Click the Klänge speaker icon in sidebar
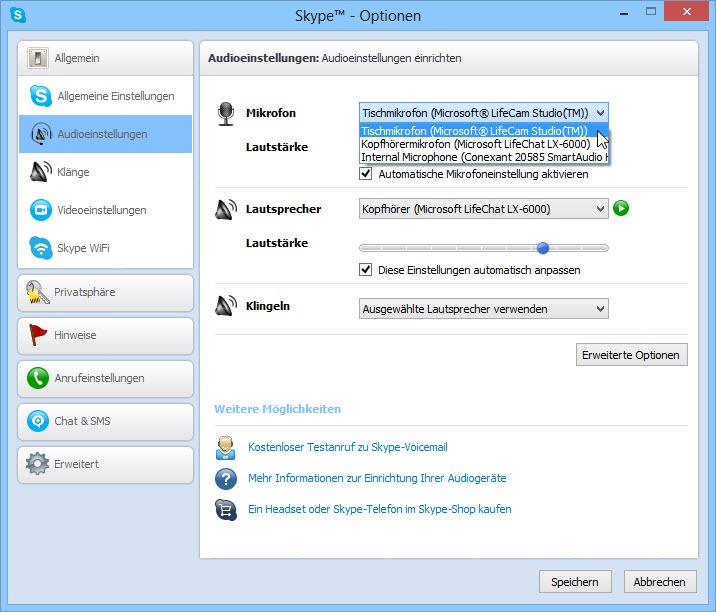 point(40,172)
